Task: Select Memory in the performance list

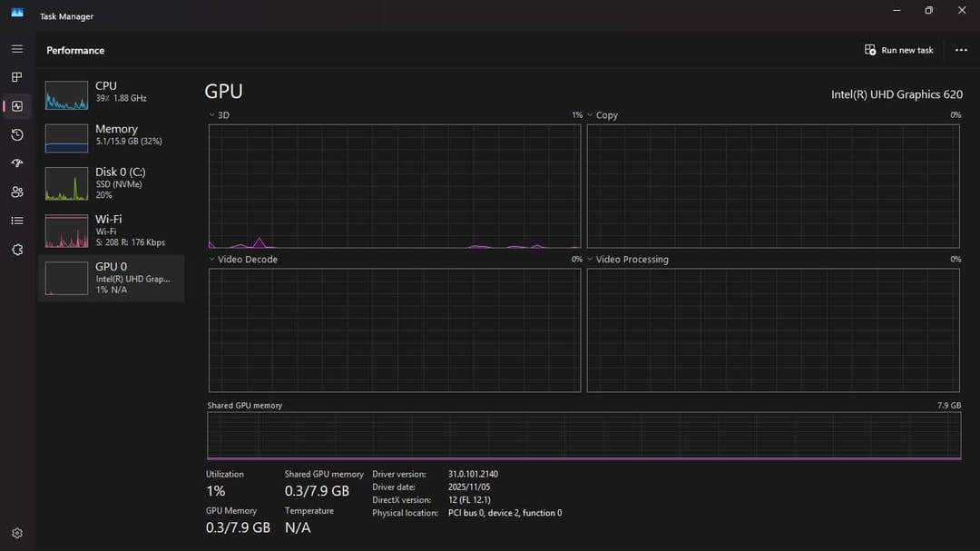Action: coord(112,137)
